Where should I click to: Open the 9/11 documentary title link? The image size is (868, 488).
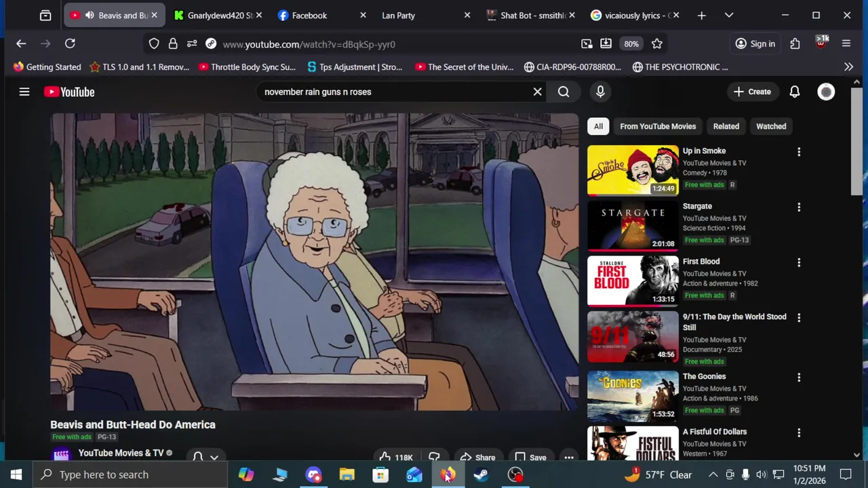[x=734, y=322]
